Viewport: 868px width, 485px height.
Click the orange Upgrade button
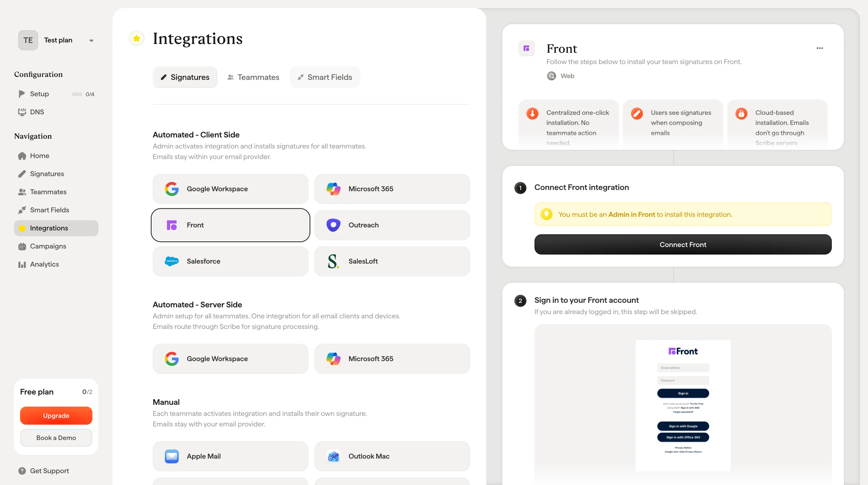click(x=56, y=416)
